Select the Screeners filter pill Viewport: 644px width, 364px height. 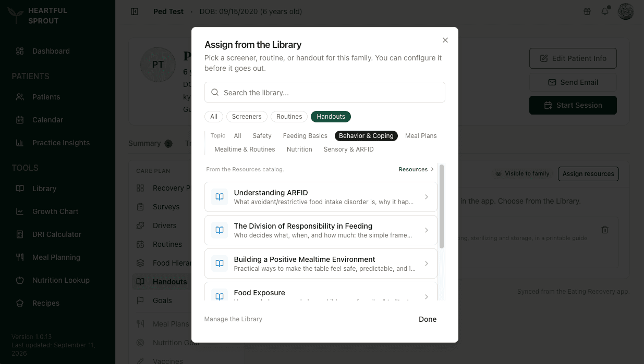[x=247, y=117]
